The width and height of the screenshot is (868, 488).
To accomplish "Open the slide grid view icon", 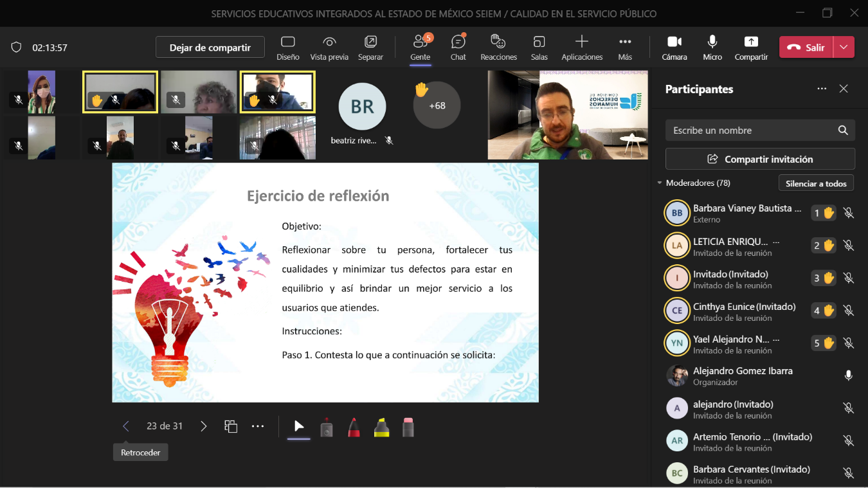I will (231, 426).
